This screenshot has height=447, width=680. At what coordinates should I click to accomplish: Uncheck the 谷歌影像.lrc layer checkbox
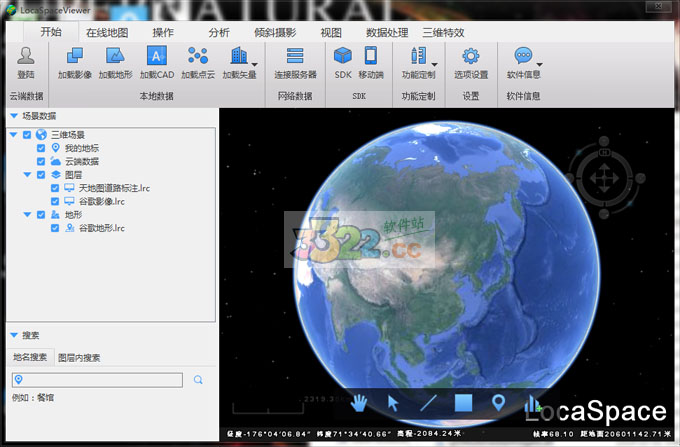click(55, 201)
